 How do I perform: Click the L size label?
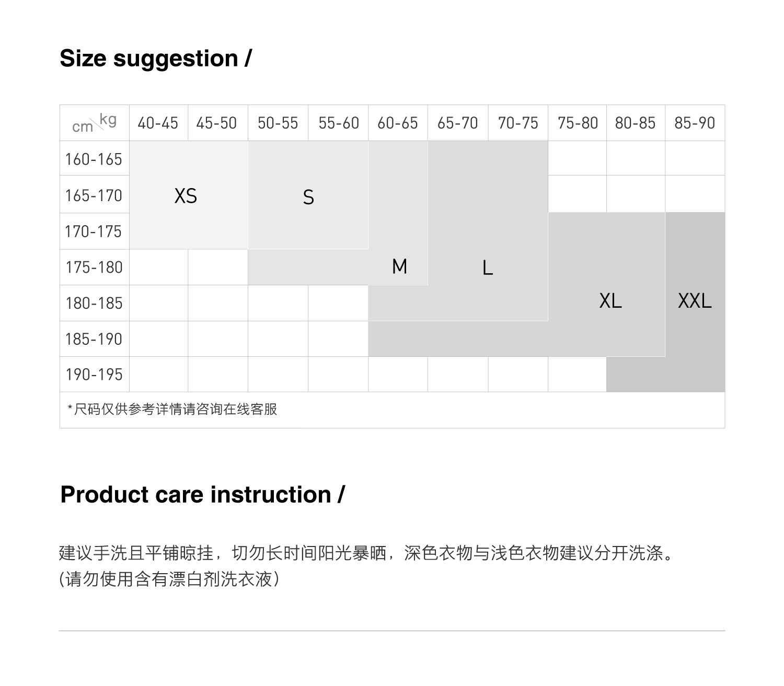pyautogui.click(x=487, y=268)
